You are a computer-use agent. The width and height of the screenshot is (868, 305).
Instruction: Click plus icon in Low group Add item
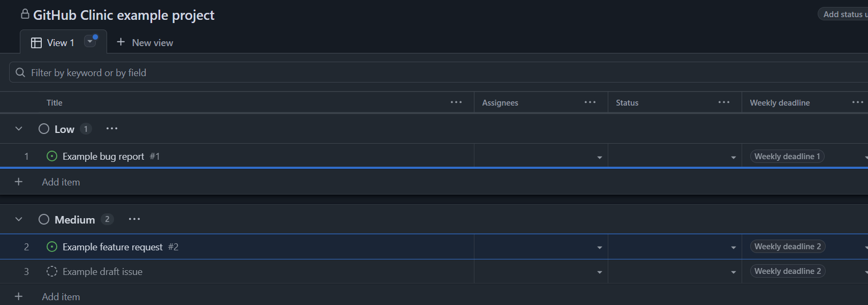pyautogui.click(x=19, y=182)
